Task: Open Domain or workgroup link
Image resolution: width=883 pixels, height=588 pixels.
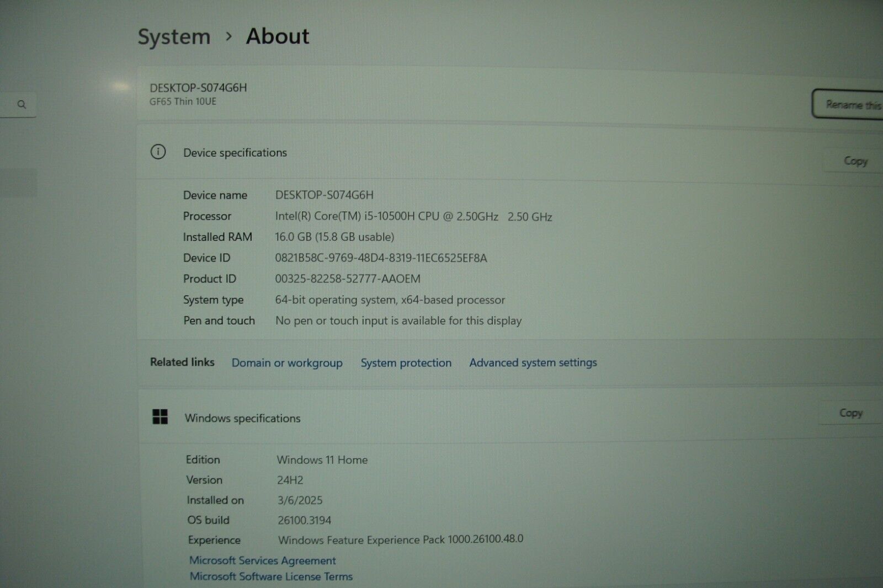Action: (x=287, y=363)
